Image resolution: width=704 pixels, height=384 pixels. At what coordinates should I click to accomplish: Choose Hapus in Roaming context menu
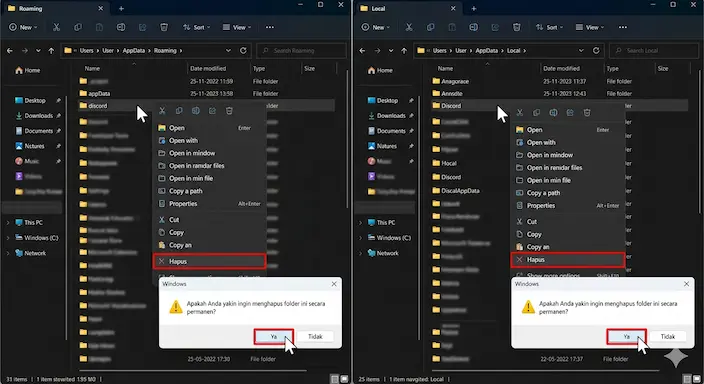(209, 261)
